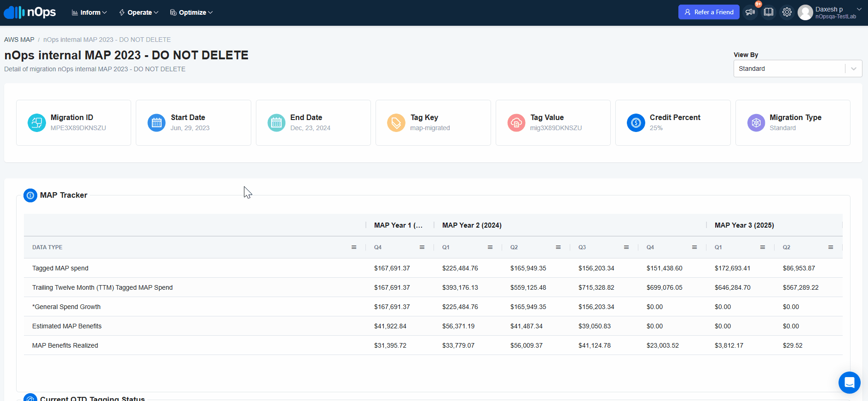Click MAP Year 1 column group header
This screenshot has width=868, height=401.
coord(398,225)
